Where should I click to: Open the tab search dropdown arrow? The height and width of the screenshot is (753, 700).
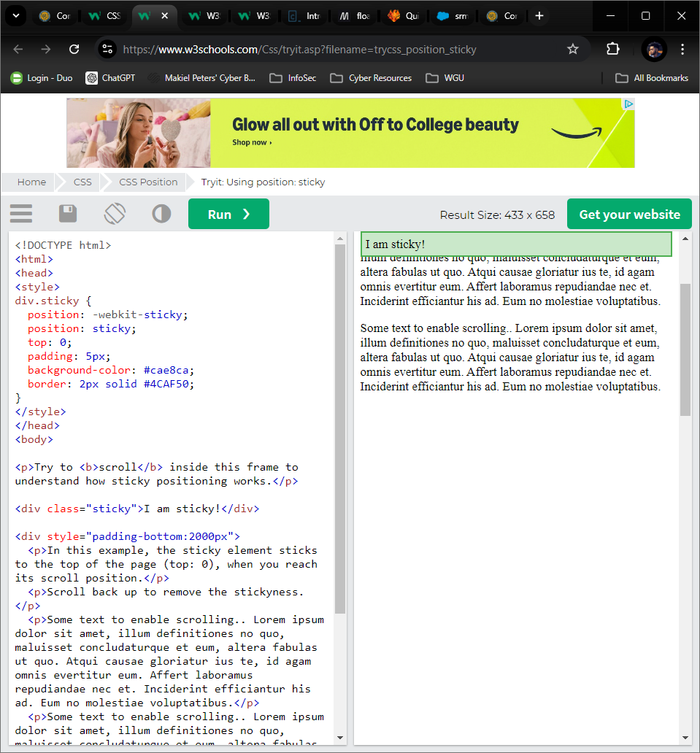coord(15,15)
